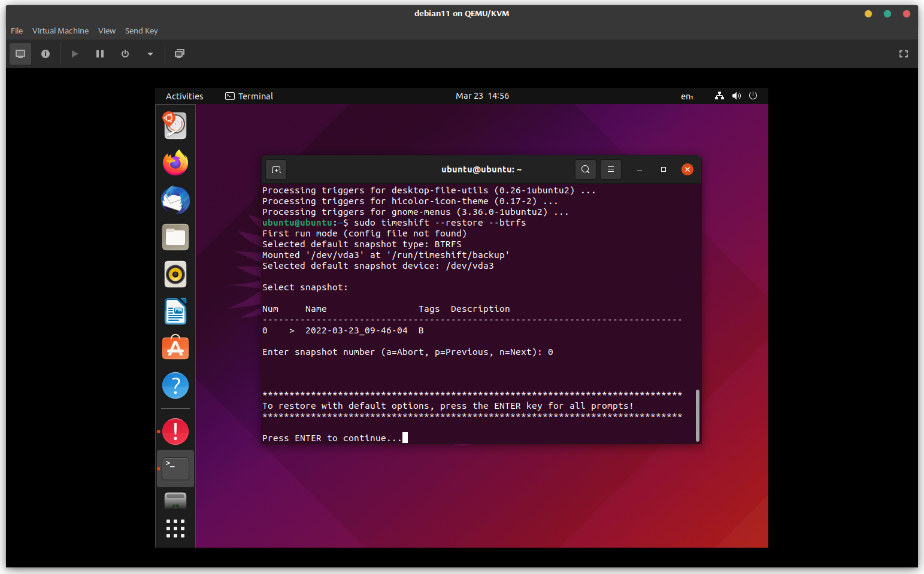Toggle fullscreen view of VM

903,54
